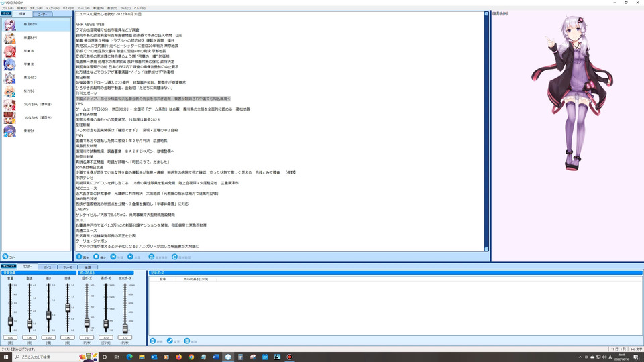Click the 'FNN' line in text

[x=79, y=135]
